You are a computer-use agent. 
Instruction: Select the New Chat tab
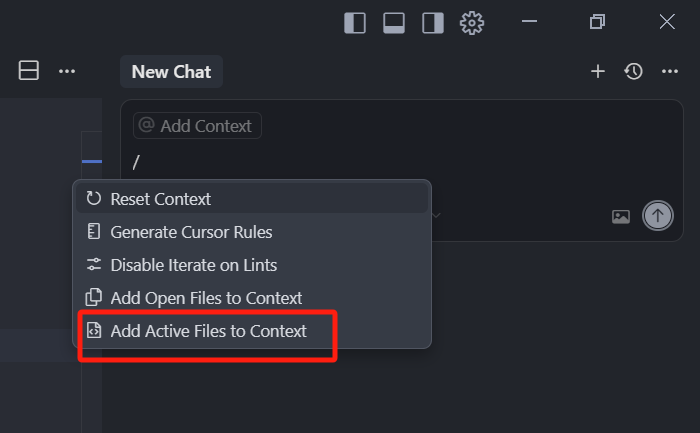pyautogui.click(x=171, y=71)
